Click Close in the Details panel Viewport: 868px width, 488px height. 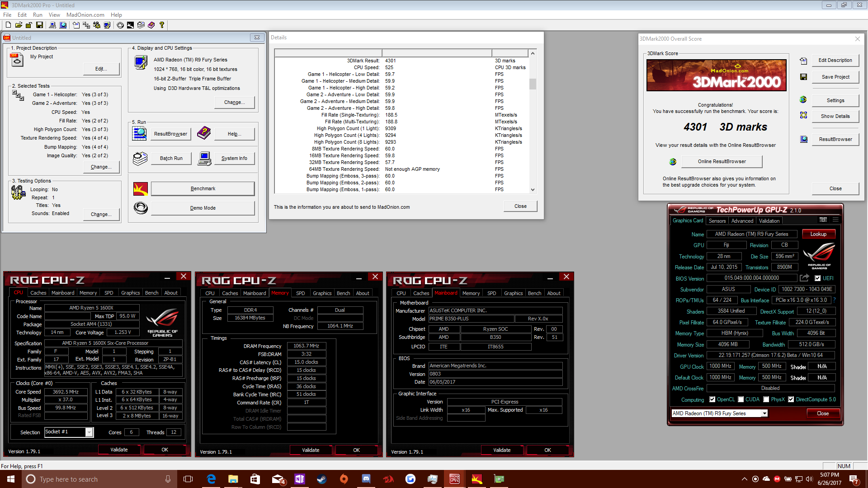point(520,206)
